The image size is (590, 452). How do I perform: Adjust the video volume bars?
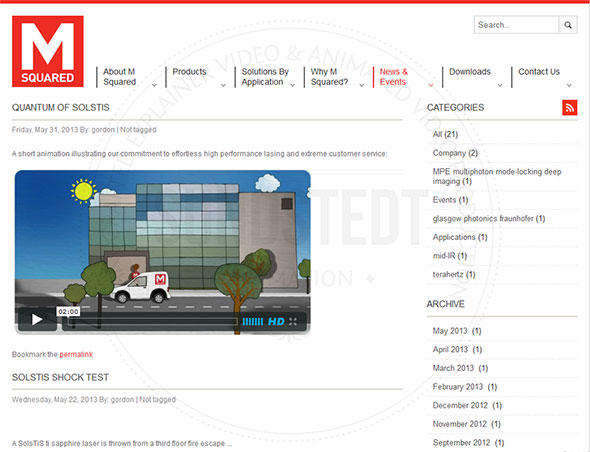pyautogui.click(x=253, y=321)
